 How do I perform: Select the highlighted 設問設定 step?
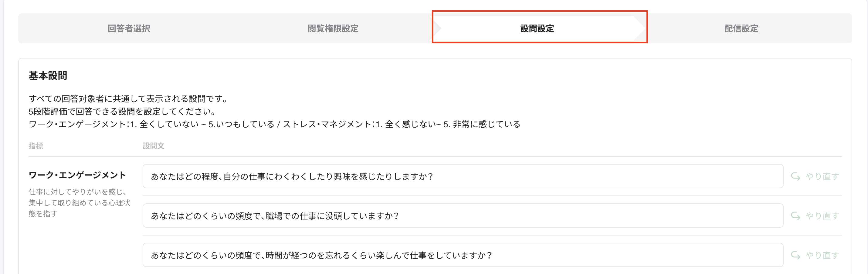point(540,28)
